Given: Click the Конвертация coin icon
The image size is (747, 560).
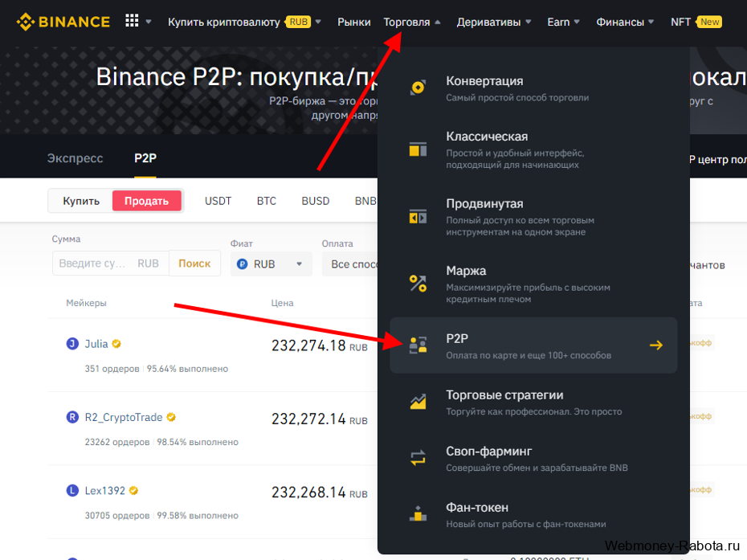Looking at the screenshot, I should (x=418, y=88).
